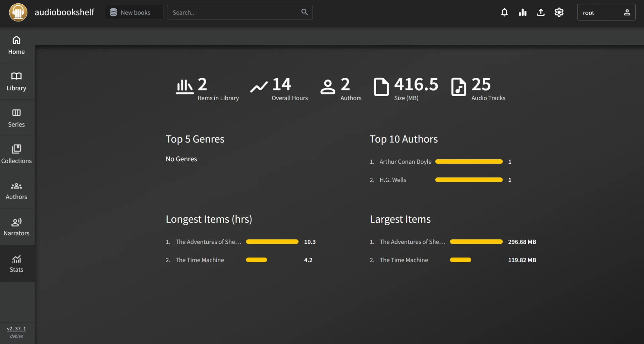Screen dimensions: 644x344
Task: Click the user profile icon next to root
Action: coord(627,12)
